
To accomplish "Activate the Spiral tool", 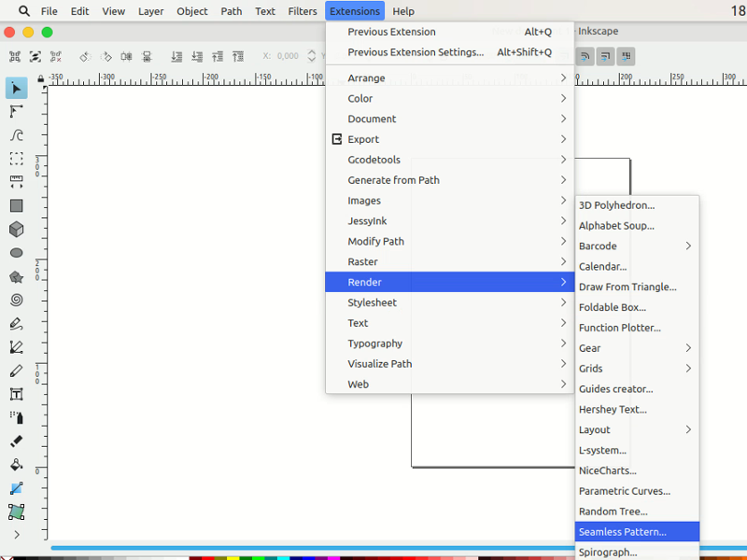I will (15, 300).
